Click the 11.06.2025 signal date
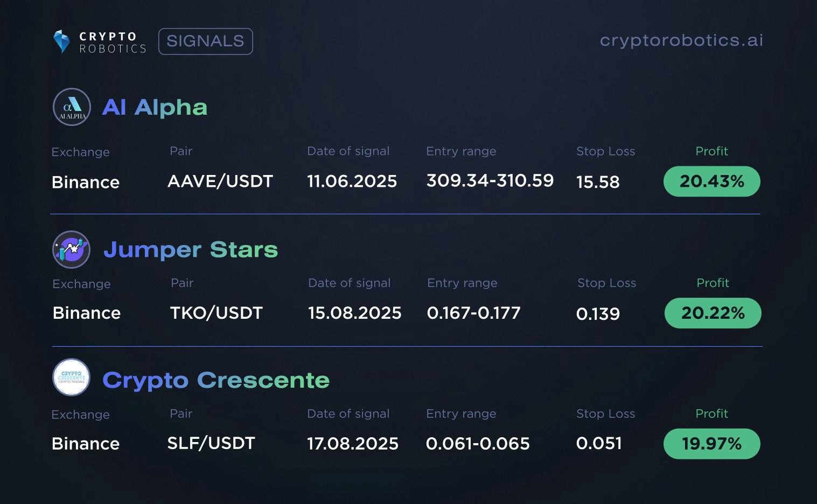Image resolution: width=817 pixels, height=504 pixels. tap(352, 181)
